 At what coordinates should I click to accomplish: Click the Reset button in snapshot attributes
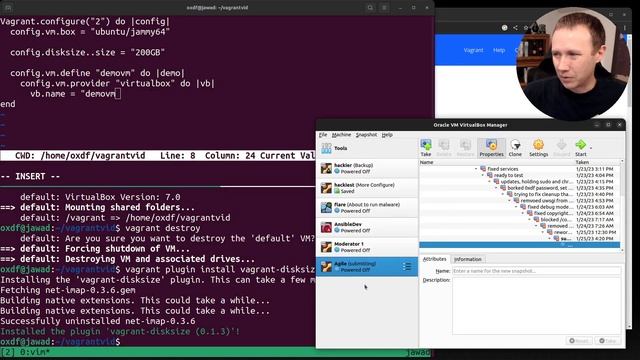(578, 340)
